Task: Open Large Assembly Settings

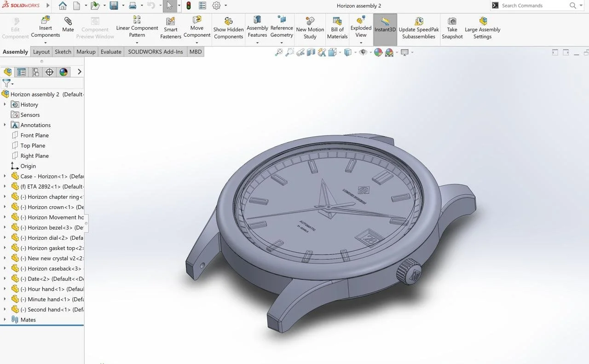Action: (482, 28)
